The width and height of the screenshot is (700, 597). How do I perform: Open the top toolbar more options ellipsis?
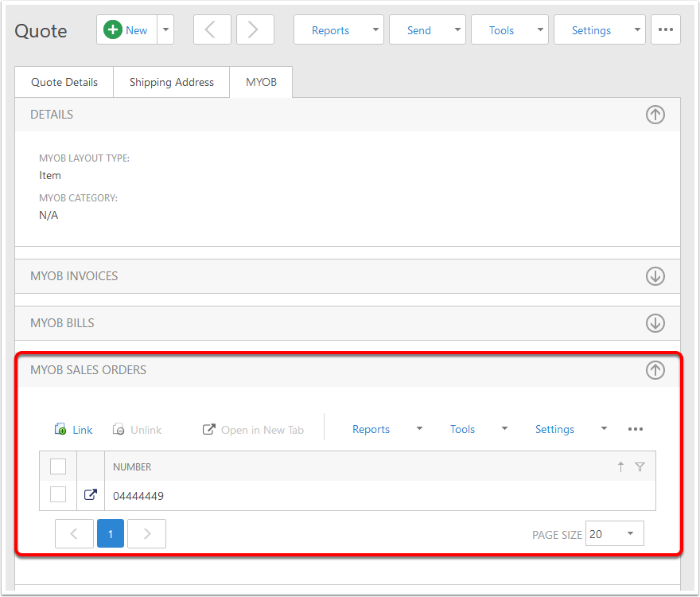[665, 30]
